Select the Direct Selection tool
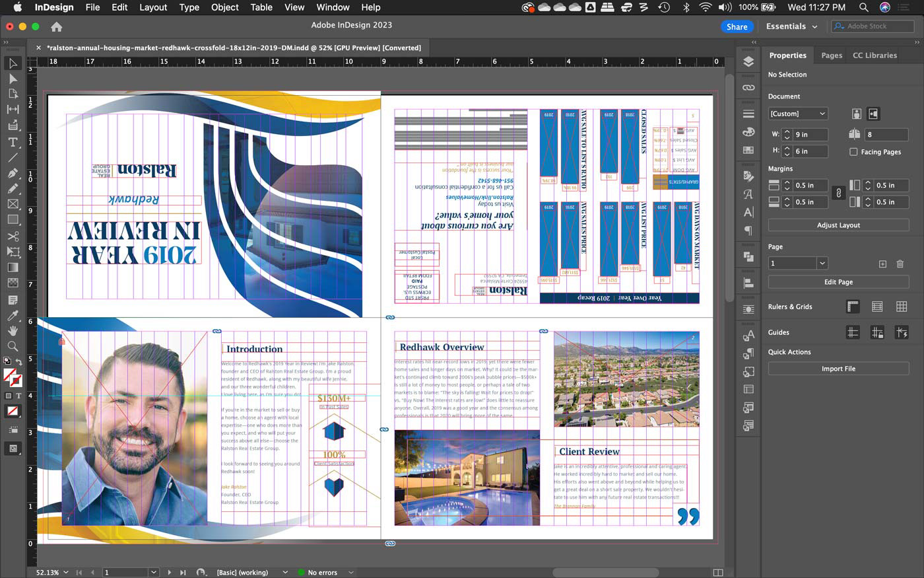 tap(13, 79)
